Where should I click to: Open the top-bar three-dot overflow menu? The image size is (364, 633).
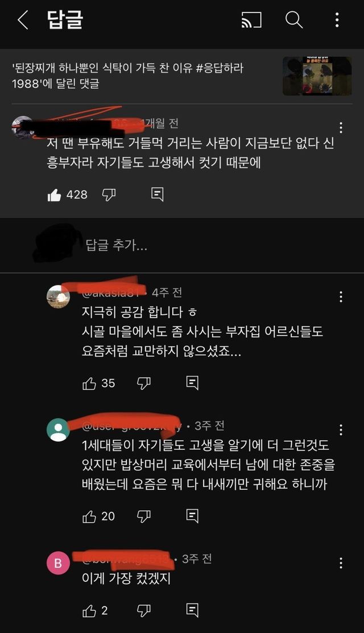click(337, 20)
